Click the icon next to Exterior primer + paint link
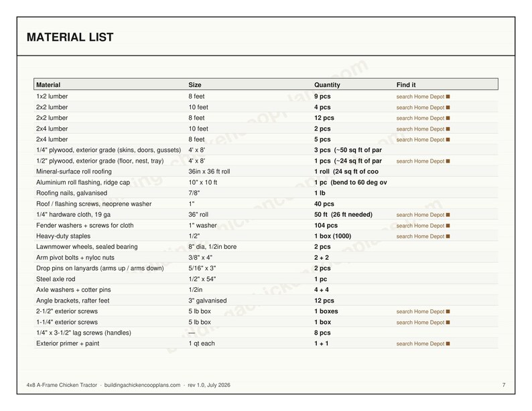Viewport: 532px width, 411px height. point(448,343)
